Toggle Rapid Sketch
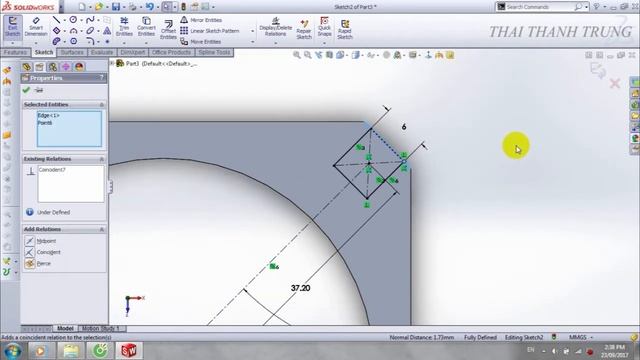Screen dimensions: 640x360 pos(344,29)
